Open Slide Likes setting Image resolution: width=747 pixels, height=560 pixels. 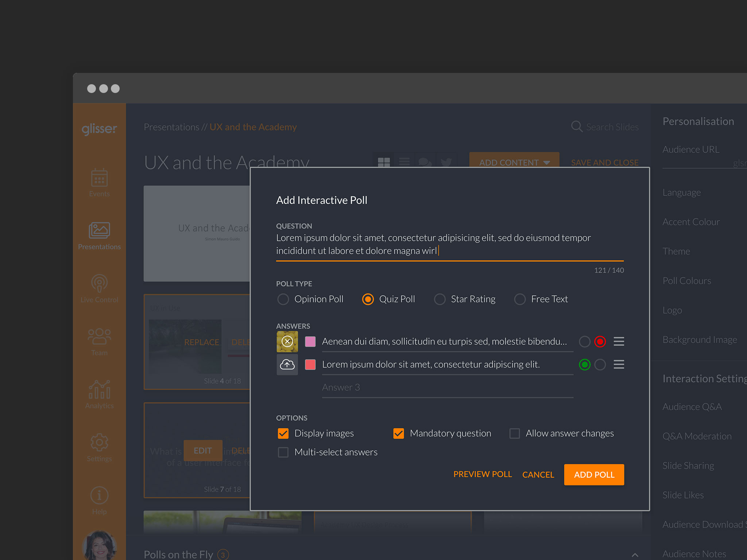tap(683, 495)
